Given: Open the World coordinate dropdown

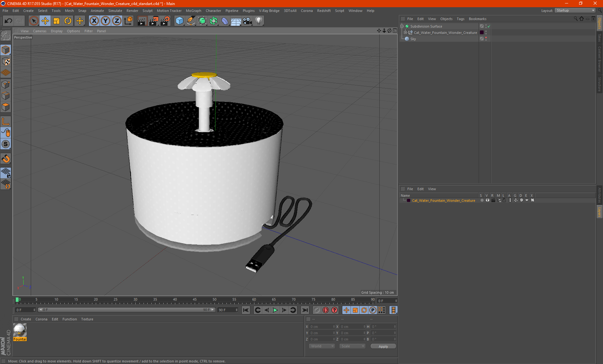Looking at the screenshot, I should pyautogui.click(x=322, y=346).
